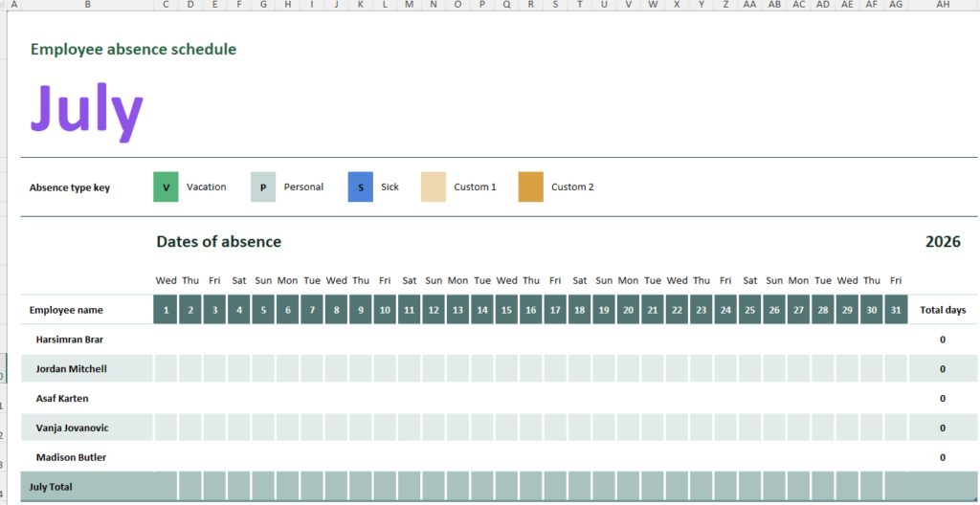Select the Personal absence key box
This screenshot has width=980, height=505.
pyautogui.click(x=263, y=187)
